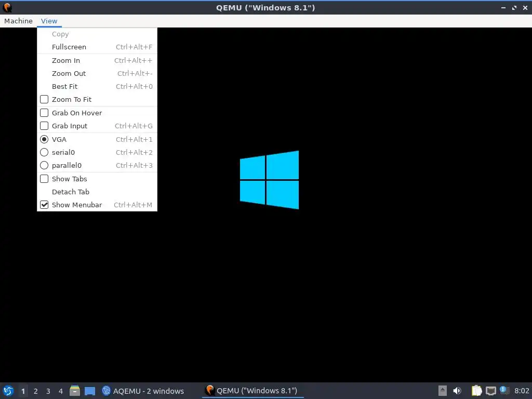Viewport: 532px width, 399px height.
Task: Click the update notification tray icon
Action: (x=504, y=390)
